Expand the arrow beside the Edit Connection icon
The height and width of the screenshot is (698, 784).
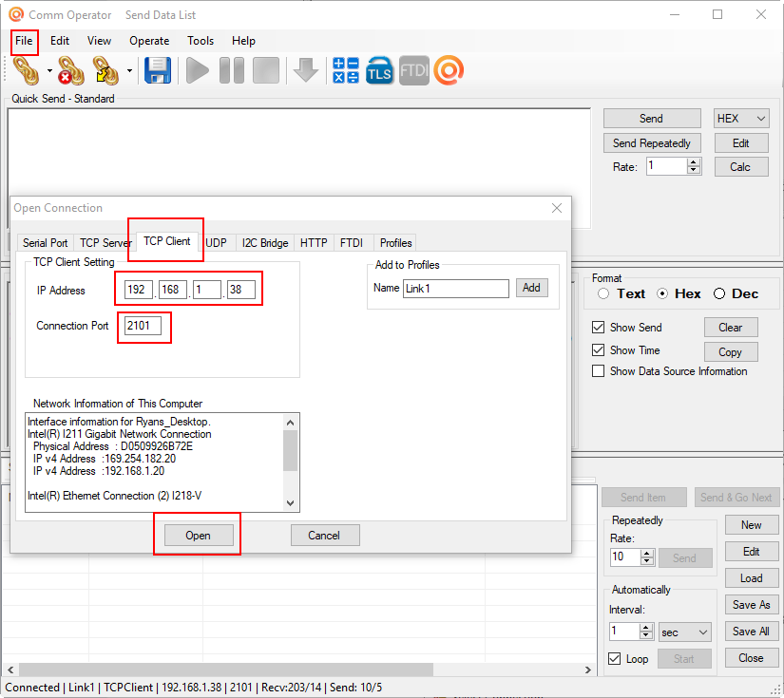pos(129,71)
